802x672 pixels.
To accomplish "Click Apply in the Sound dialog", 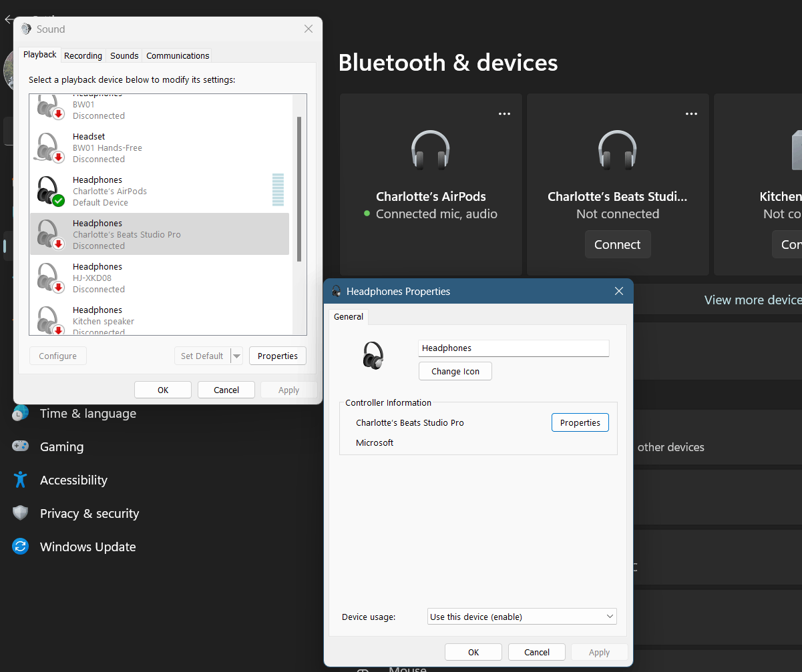I will point(288,390).
